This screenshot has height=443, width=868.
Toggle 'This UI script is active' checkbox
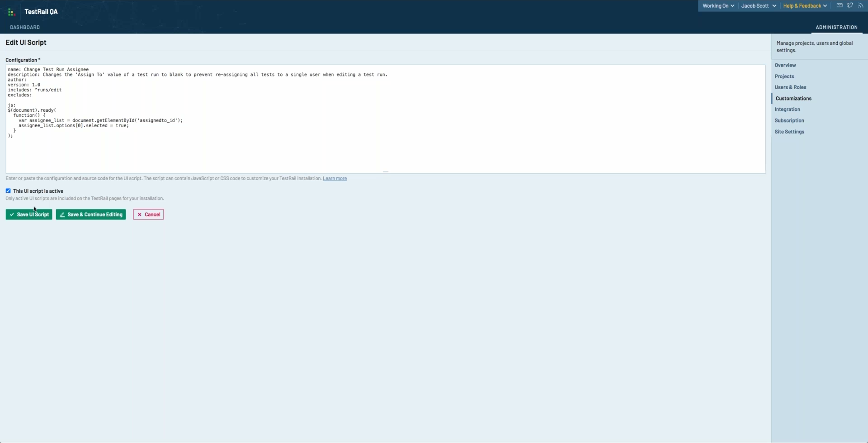(x=8, y=191)
